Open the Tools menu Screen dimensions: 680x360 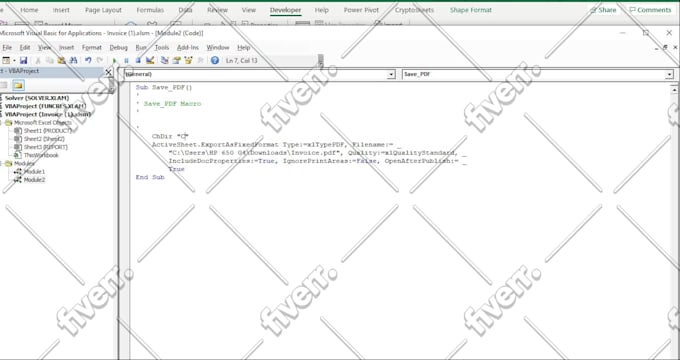tap(162, 47)
